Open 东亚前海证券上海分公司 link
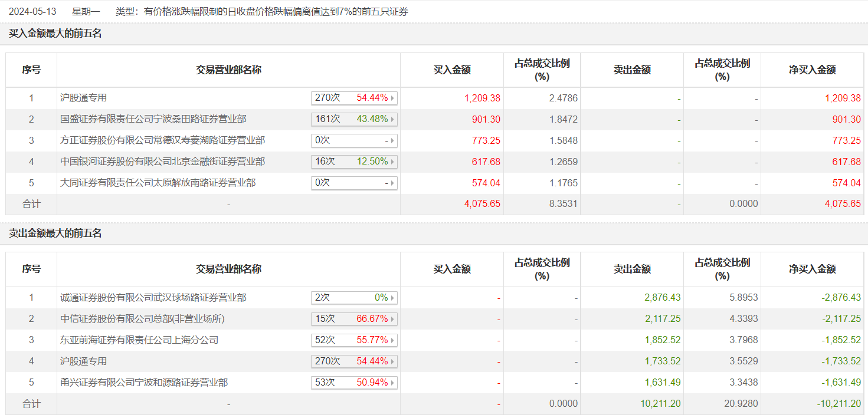Image resolution: width=868 pixels, height=418 pixels. coord(139,340)
